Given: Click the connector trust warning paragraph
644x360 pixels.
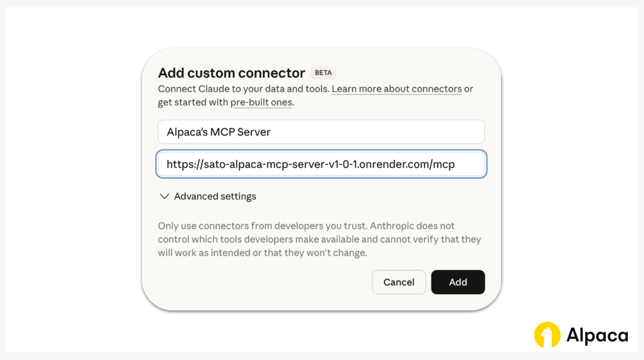Looking at the screenshot, I should 319,239.
